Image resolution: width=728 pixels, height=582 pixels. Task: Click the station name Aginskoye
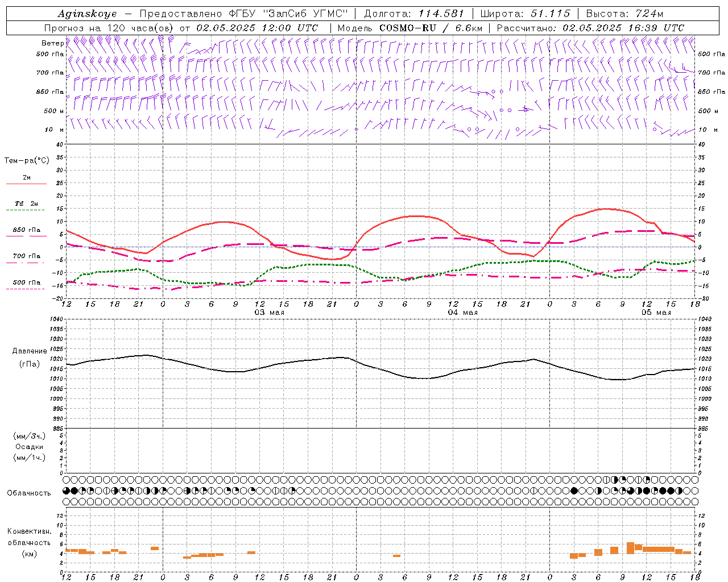(87, 14)
